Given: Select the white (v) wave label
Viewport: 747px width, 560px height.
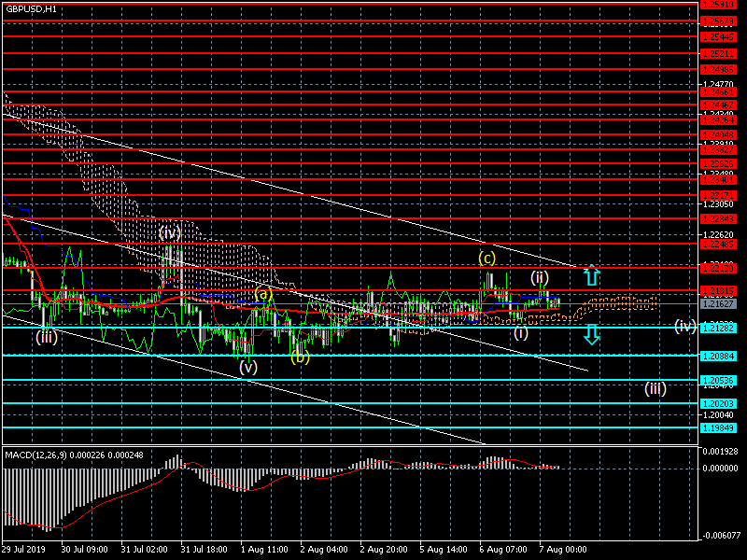Looking at the screenshot, I should coord(247,367).
